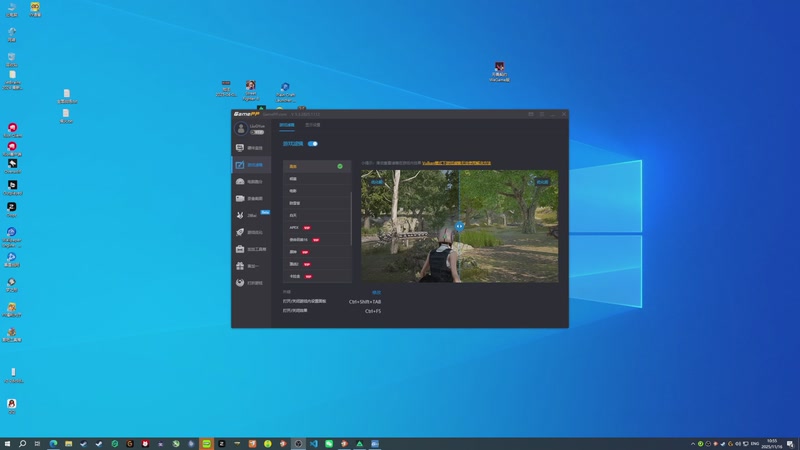Open the video recording card icon in sidebar
Image resolution: width=800 pixels, height=450 pixels.
point(240,198)
